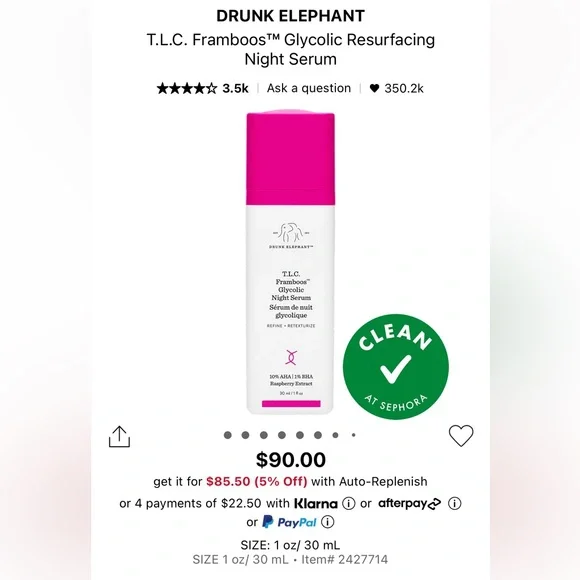Click the serum bottle product image
This screenshot has width=580, height=580.
pyautogui.click(x=291, y=262)
